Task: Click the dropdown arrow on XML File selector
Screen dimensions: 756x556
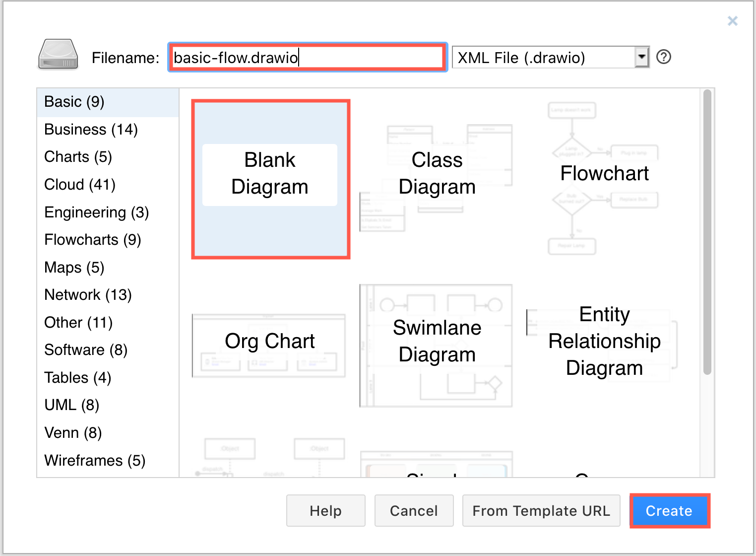Action: (x=642, y=57)
